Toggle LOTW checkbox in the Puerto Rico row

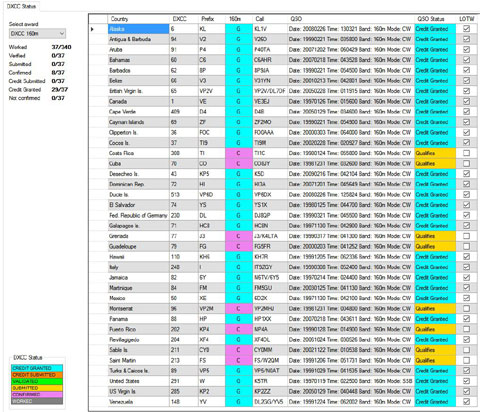(x=467, y=329)
